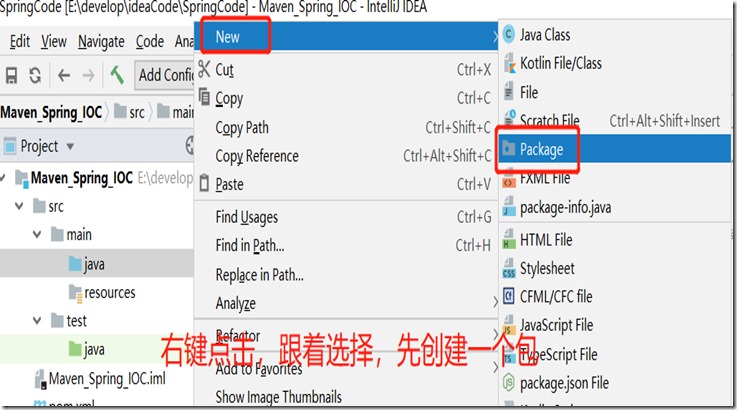Image resolution: width=737 pixels, height=410 pixels.
Task: Click the Java Class icon in submenu
Action: click(x=509, y=34)
